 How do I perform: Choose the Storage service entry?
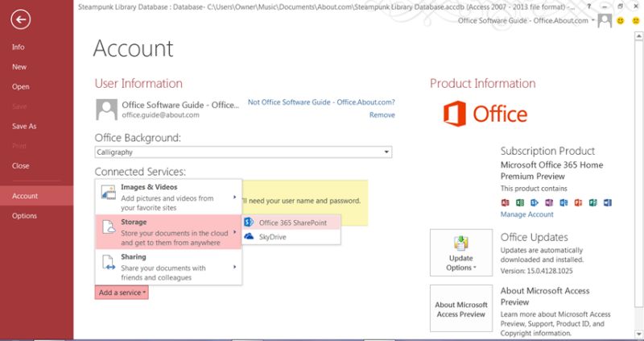tap(168, 232)
